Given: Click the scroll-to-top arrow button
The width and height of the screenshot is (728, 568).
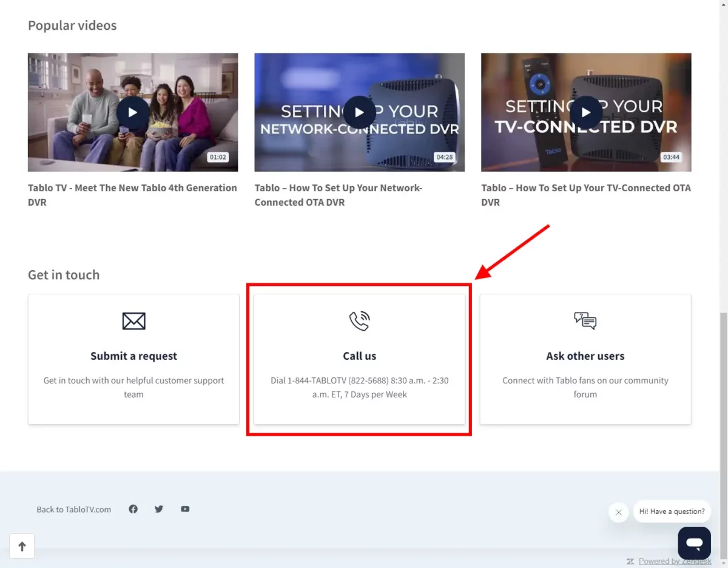Looking at the screenshot, I should (x=22, y=546).
